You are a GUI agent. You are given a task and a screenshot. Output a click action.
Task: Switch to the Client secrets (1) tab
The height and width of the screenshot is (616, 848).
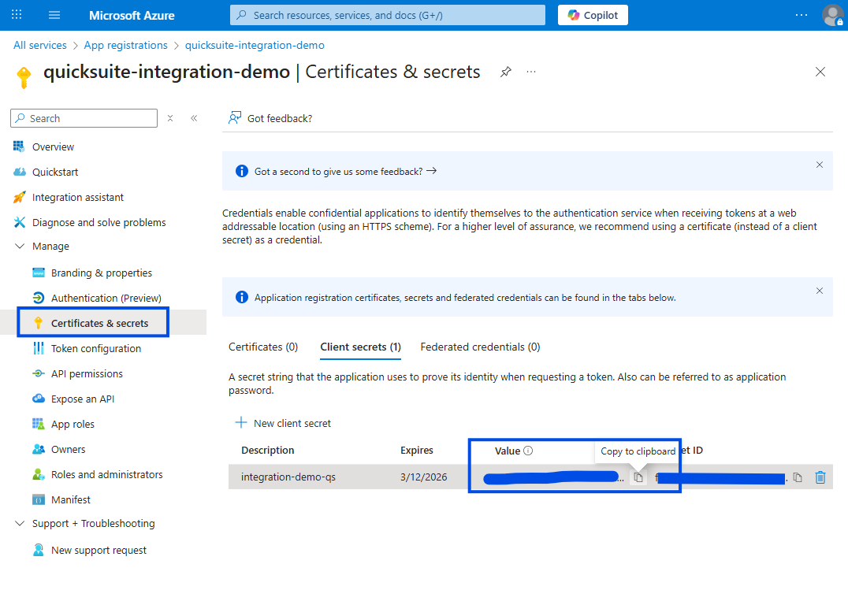tap(360, 347)
